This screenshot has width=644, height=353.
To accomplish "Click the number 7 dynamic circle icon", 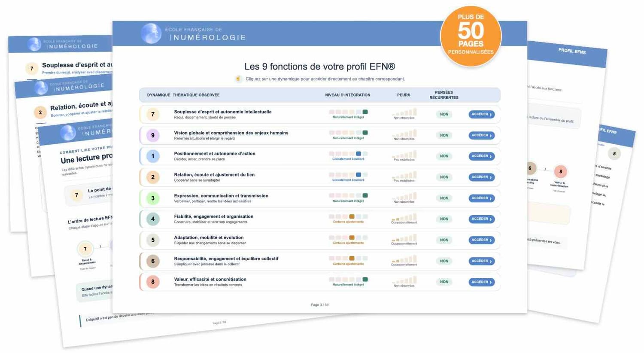I will 153,114.
